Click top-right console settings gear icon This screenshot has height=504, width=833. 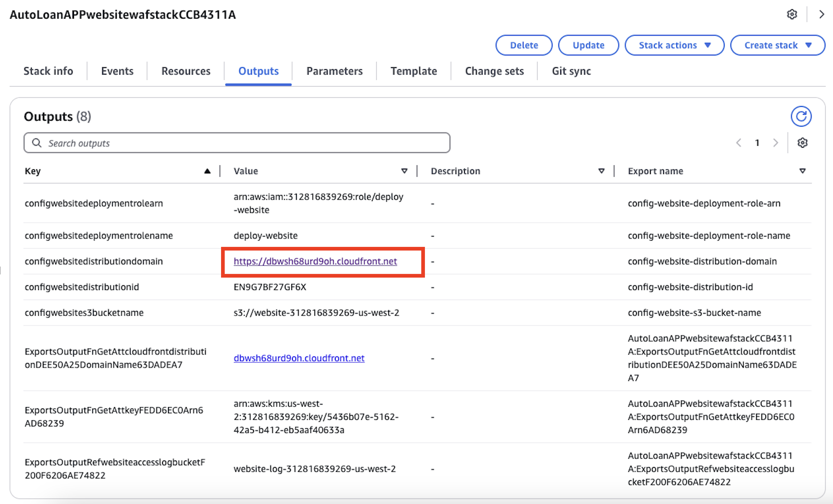[792, 14]
